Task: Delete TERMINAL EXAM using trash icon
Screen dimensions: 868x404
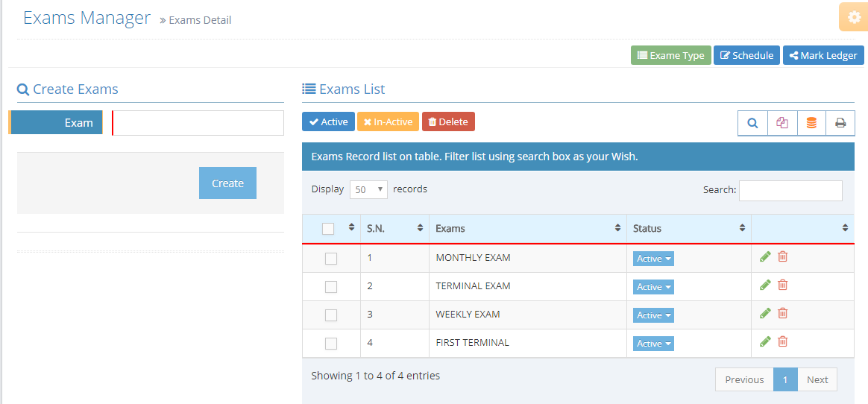Action: click(x=783, y=285)
